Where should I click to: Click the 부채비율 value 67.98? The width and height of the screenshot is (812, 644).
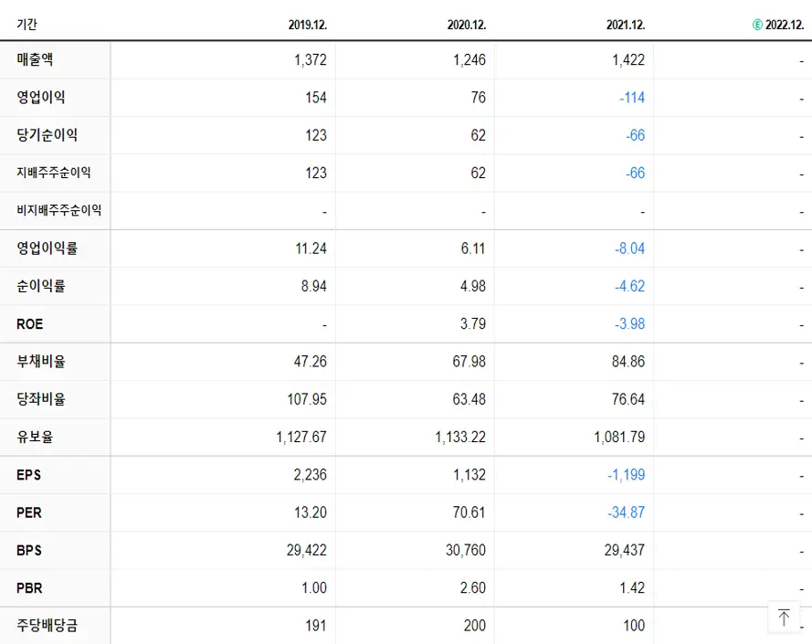pos(469,362)
